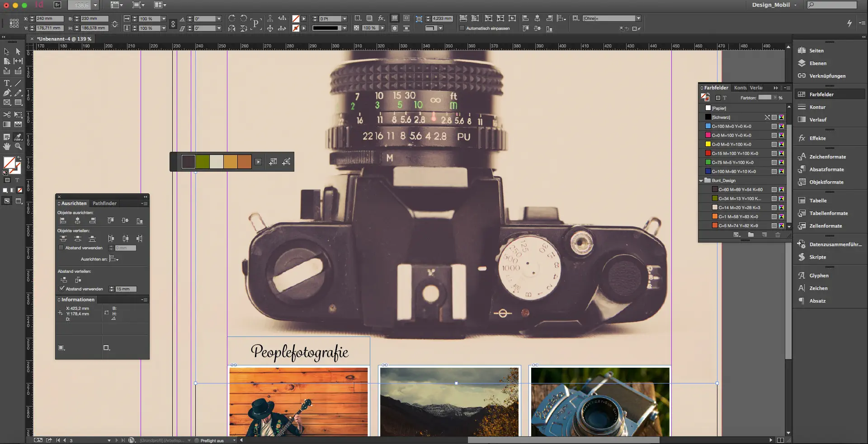Viewport: 868px width, 444px height.
Task: Click the olive green color theme swatch
Action: (203, 162)
